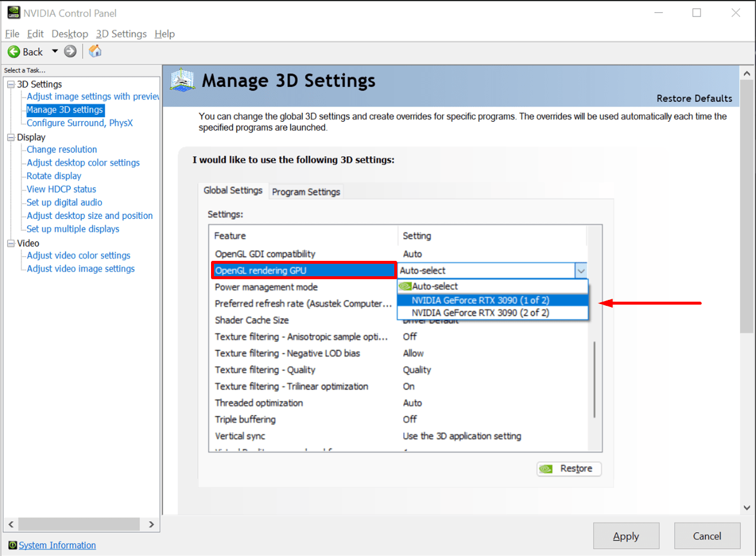Open the Help menu
Image resolution: width=756 pixels, height=556 pixels.
click(164, 34)
